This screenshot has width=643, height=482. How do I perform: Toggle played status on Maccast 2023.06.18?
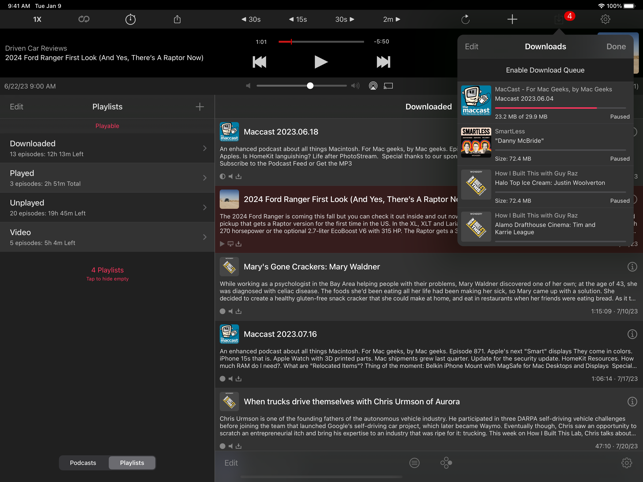pos(222,176)
